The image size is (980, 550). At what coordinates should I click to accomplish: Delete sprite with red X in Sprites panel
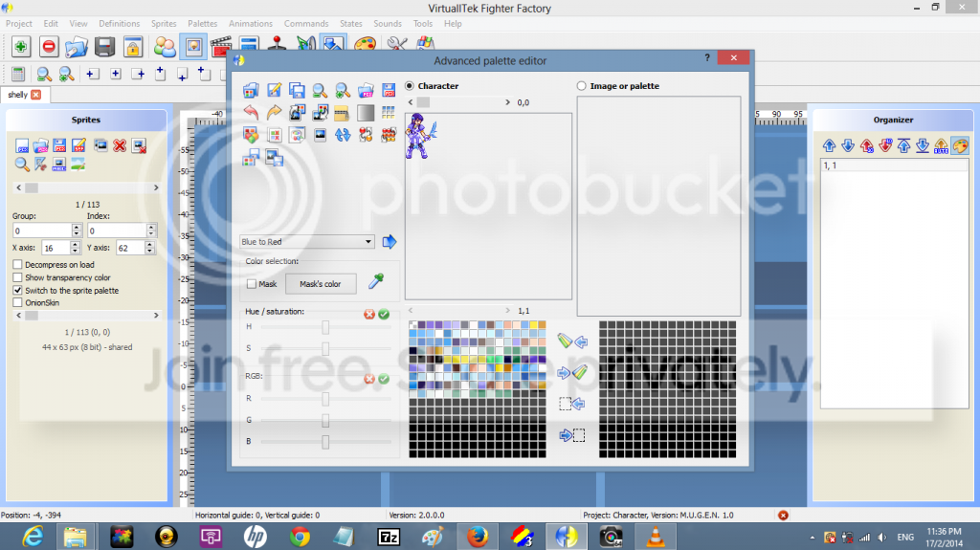(x=120, y=145)
